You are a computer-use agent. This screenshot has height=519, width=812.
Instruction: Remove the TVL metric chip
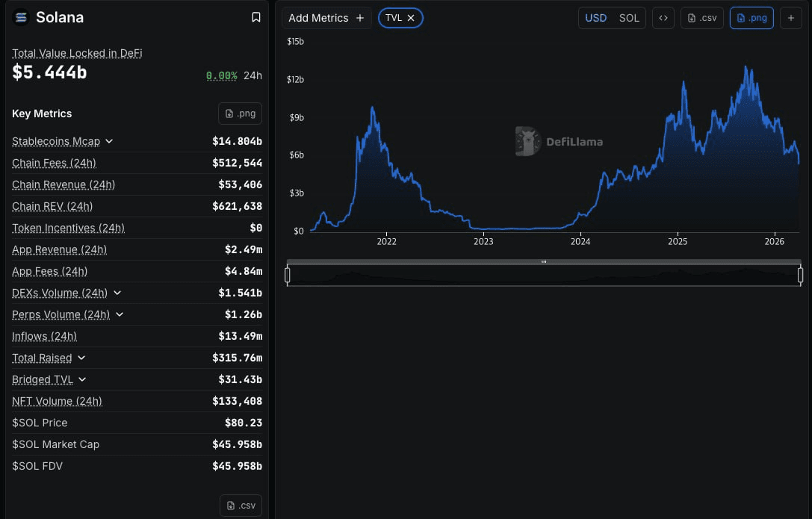tap(411, 18)
